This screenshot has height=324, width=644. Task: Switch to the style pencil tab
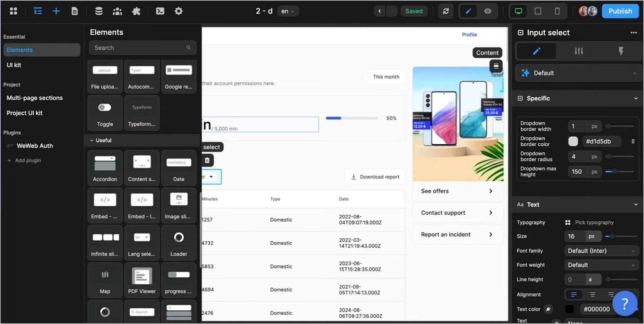tap(537, 51)
